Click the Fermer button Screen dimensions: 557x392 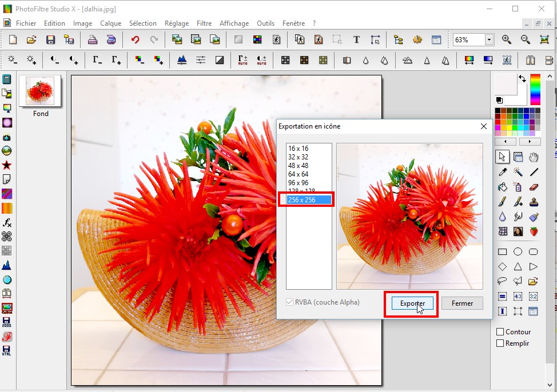(x=462, y=303)
